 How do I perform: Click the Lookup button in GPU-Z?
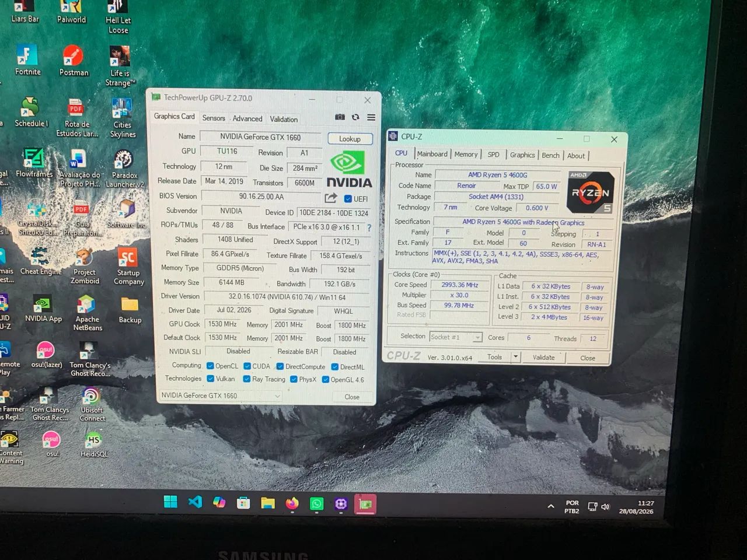(x=350, y=139)
